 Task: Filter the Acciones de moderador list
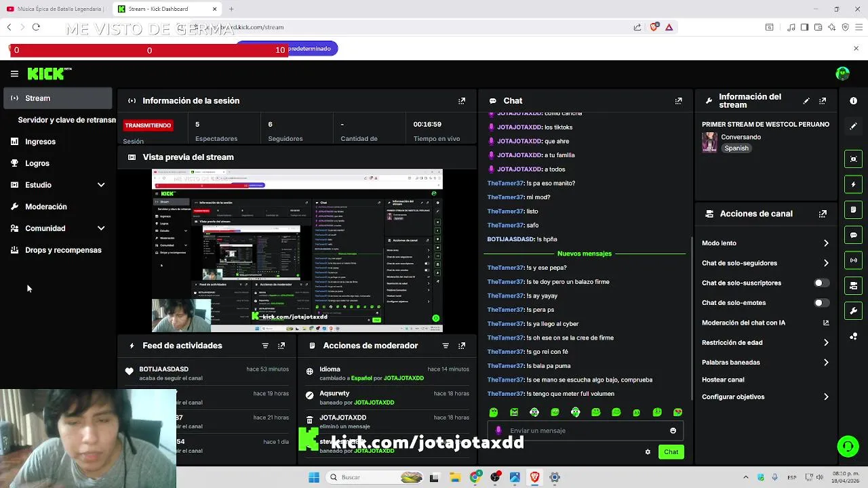click(446, 346)
